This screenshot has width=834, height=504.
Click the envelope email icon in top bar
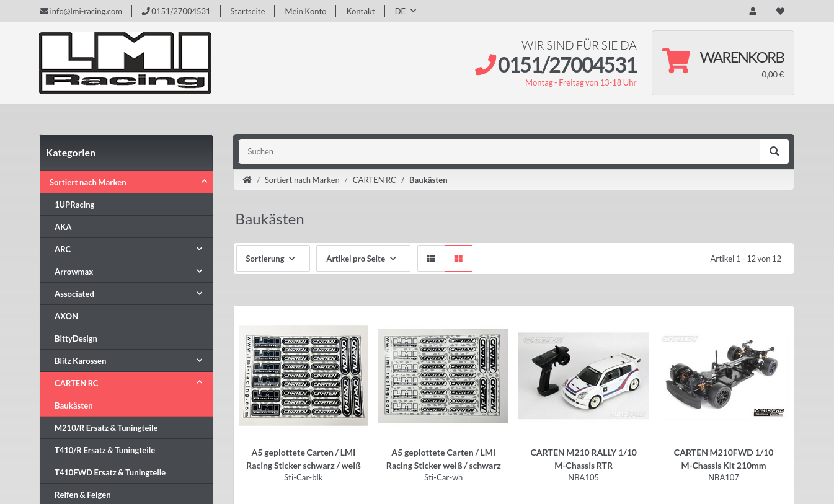pyautogui.click(x=44, y=11)
